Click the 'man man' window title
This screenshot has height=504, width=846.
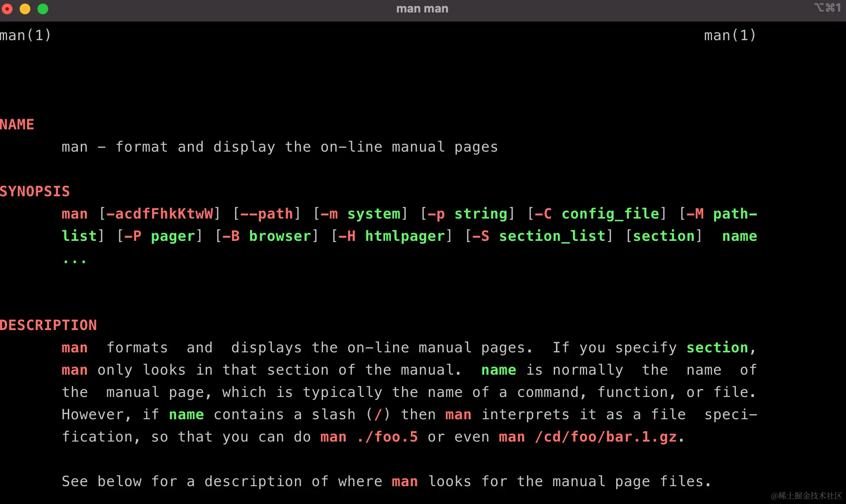(x=422, y=8)
